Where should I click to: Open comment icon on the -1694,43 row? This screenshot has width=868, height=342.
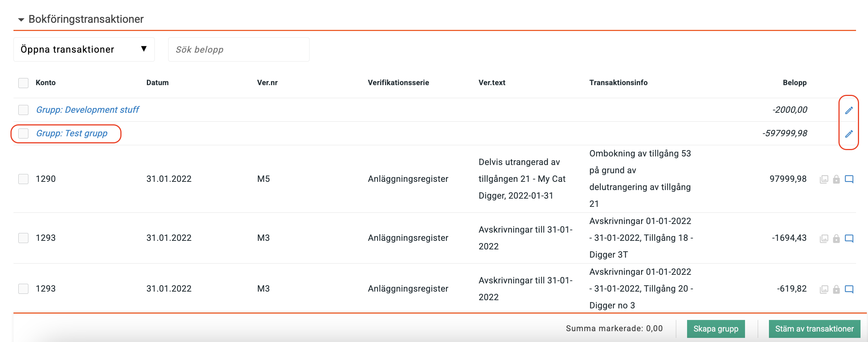tap(849, 238)
